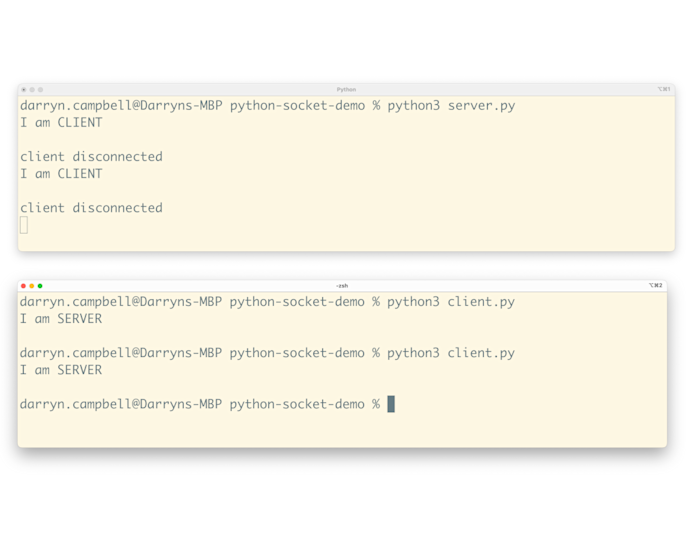700x550 pixels.
Task: Click the hollow cursor in the Python window
Action: click(x=24, y=225)
